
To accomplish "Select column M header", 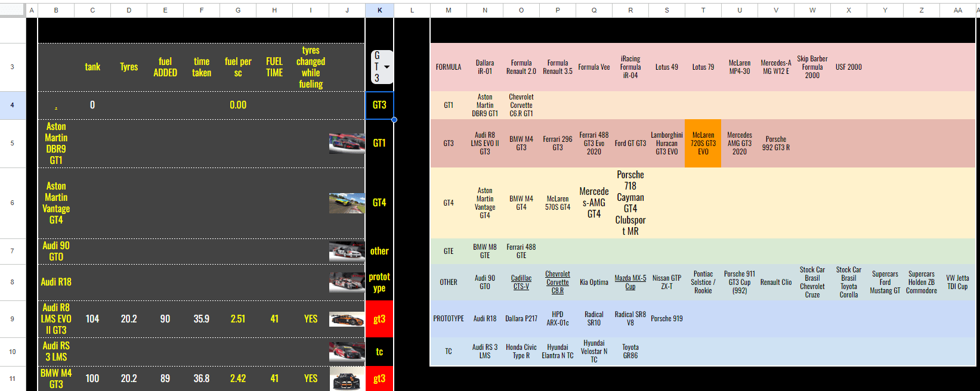I will [x=449, y=10].
